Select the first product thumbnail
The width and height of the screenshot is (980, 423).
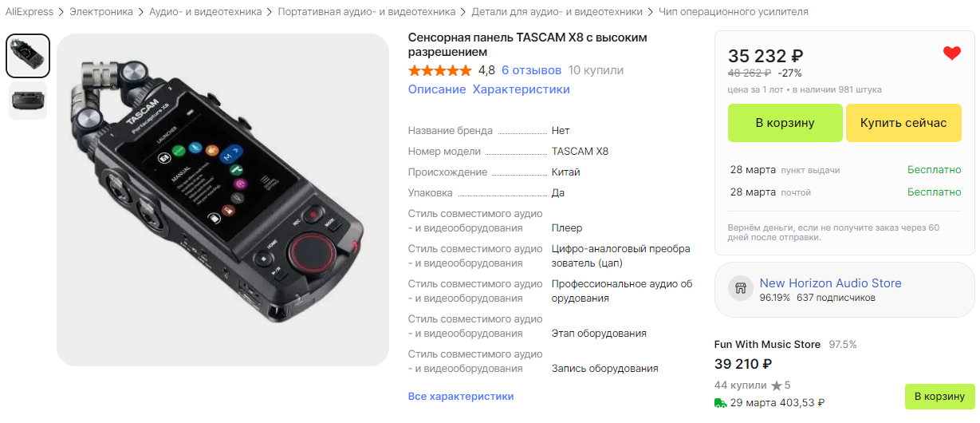click(x=28, y=56)
